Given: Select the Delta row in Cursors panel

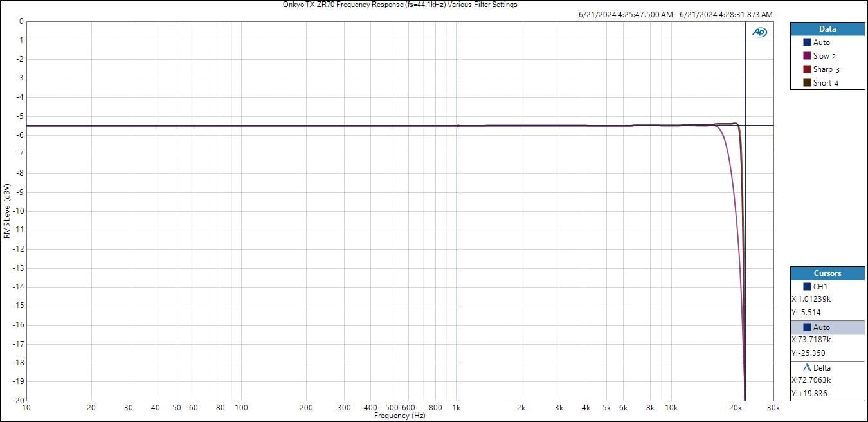Looking at the screenshot, I should point(827,368).
